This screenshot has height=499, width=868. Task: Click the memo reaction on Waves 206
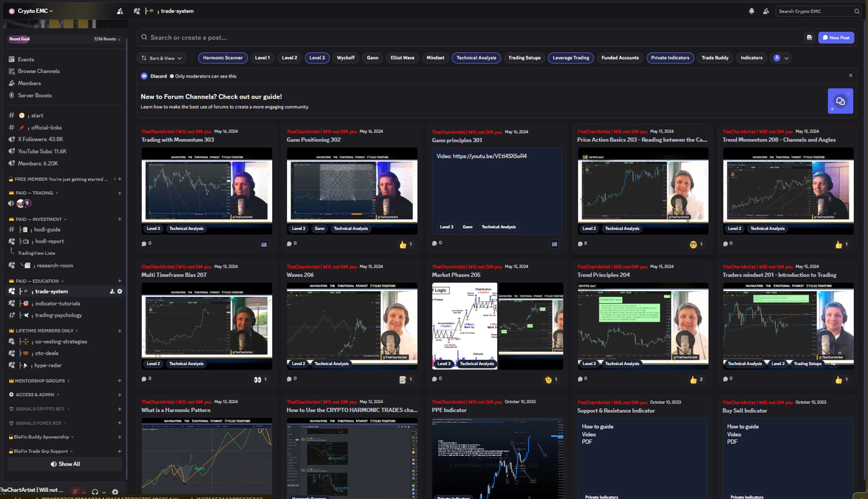(x=406, y=379)
